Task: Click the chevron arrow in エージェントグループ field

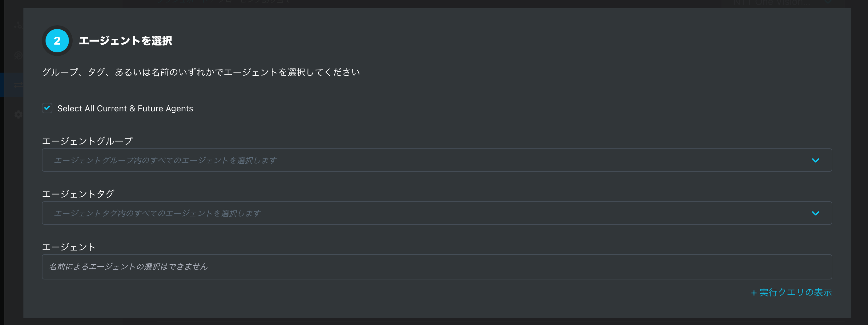Action: 815,160
